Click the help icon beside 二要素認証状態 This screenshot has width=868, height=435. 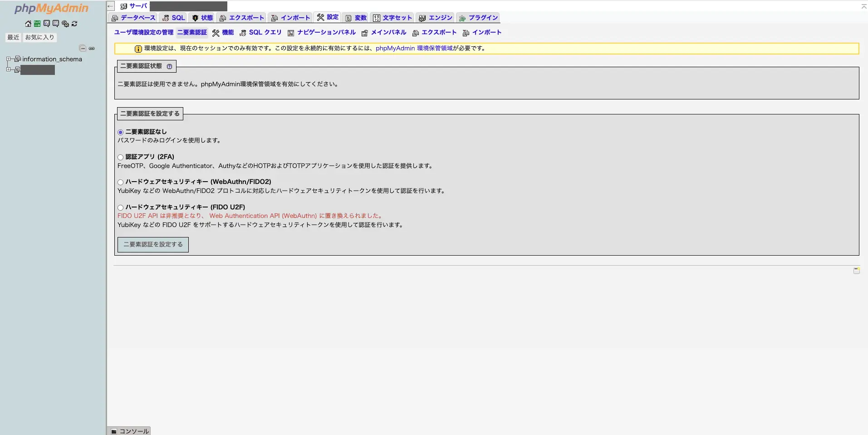[169, 66]
